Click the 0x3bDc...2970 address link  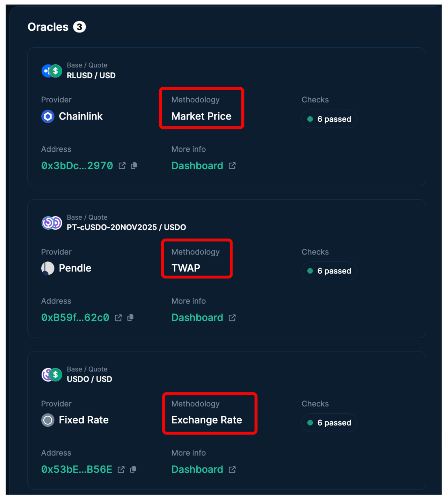tap(77, 166)
